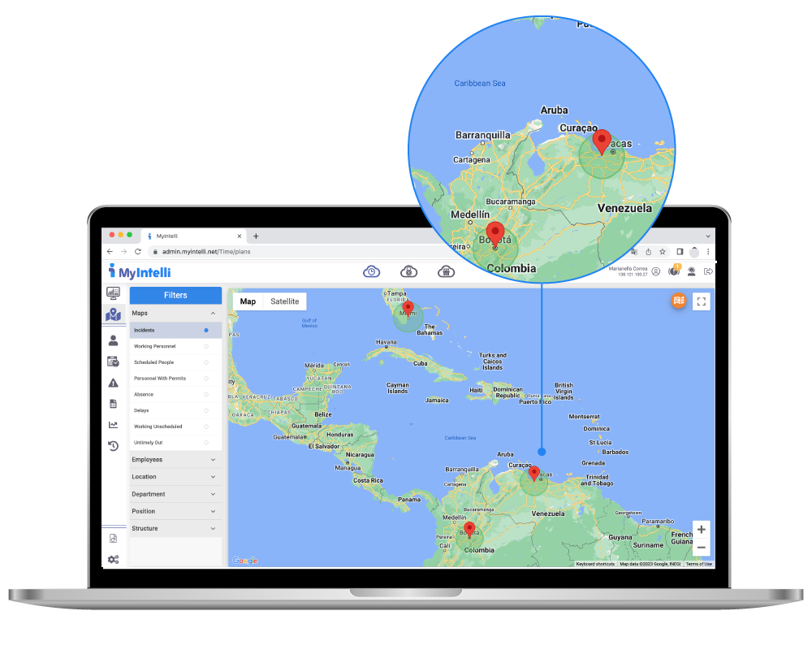
Task: Open the report document sidebar icon
Action: tap(113, 403)
